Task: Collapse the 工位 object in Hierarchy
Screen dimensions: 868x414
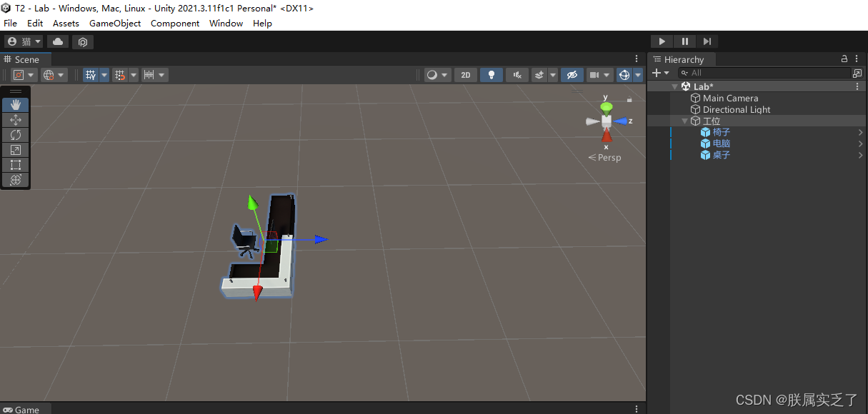Action: click(684, 121)
